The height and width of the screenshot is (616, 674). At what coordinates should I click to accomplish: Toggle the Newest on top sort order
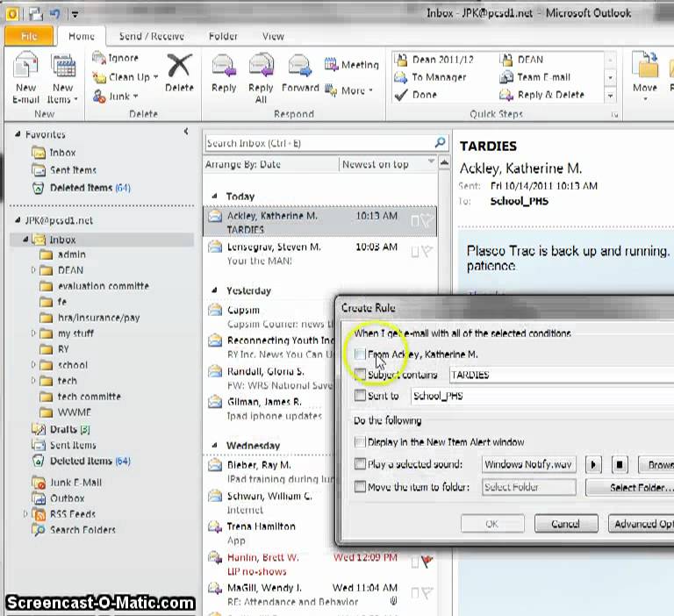tap(388, 164)
